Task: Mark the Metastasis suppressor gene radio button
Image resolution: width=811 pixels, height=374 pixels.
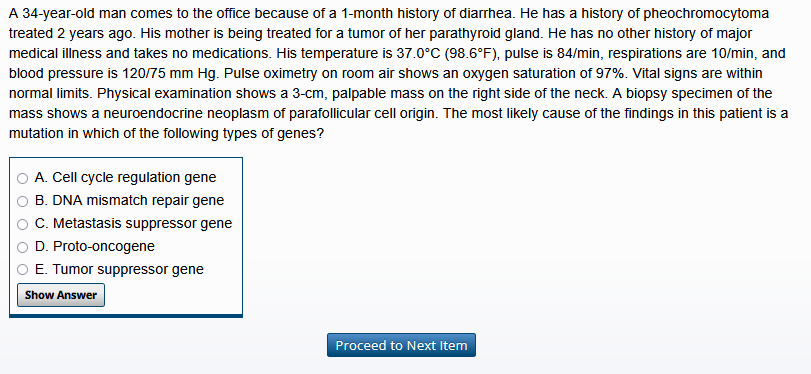Action: [x=22, y=224]
